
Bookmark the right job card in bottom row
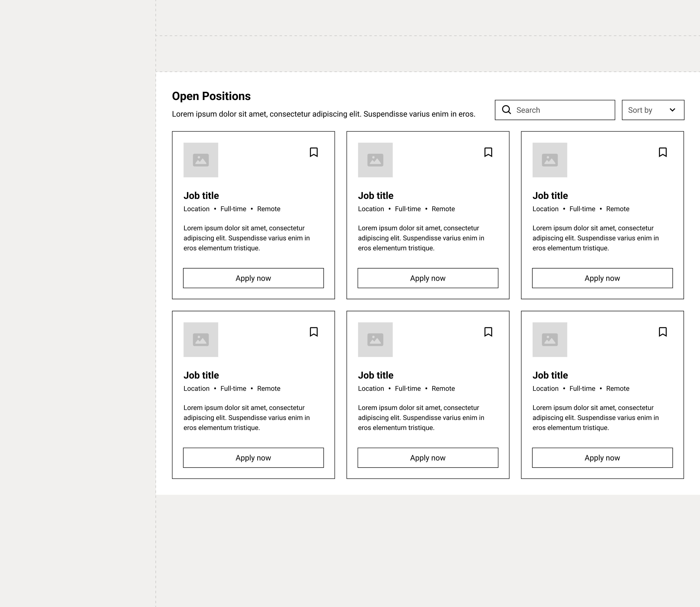[662, 331]
